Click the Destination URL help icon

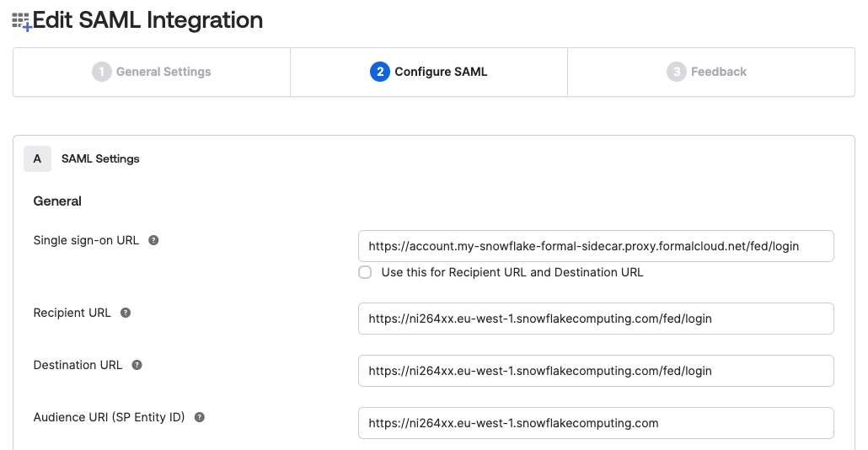pyautogui.click(x=137, y=365)
